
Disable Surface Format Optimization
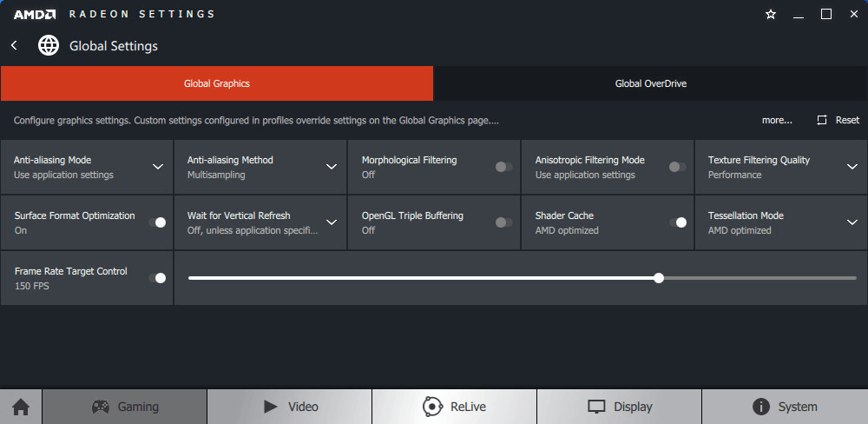[157, 222]
